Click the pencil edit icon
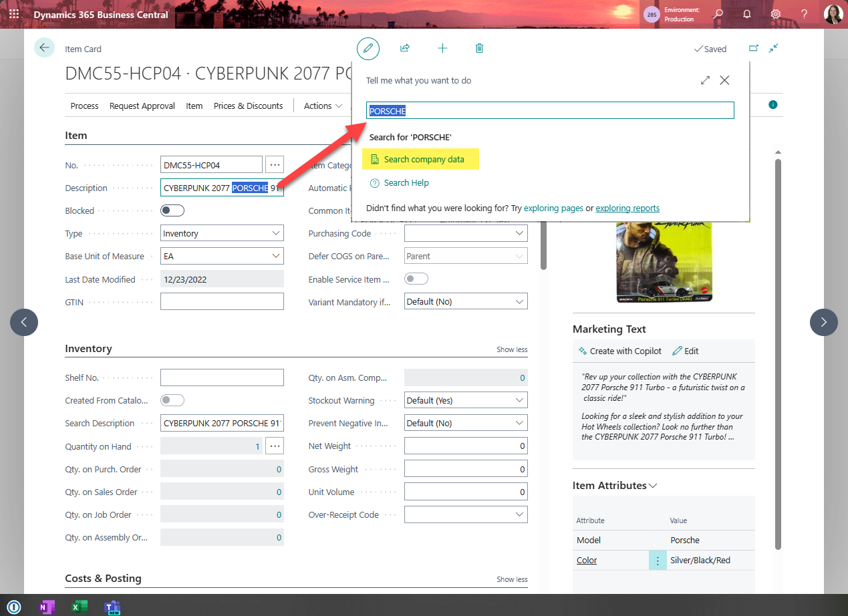 coord(368,48)
